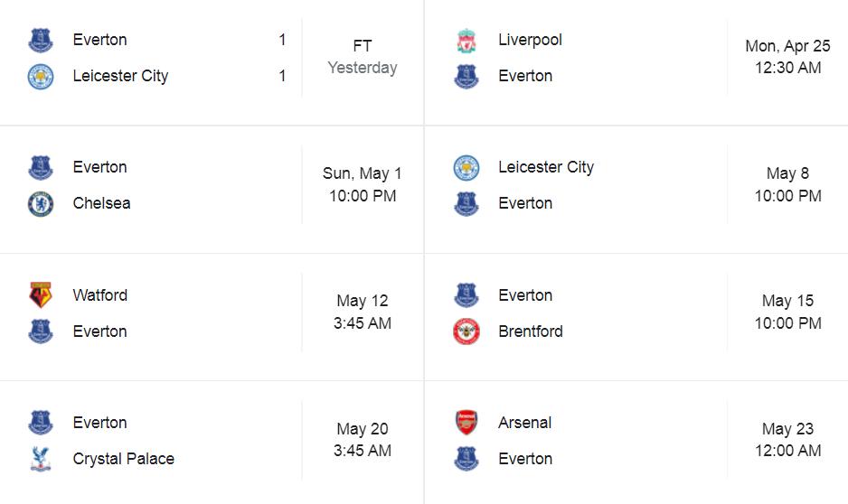Select the Watford team name
Image resolution: width=848 pixels, height=504 pixels.
[x=100, y=295]
